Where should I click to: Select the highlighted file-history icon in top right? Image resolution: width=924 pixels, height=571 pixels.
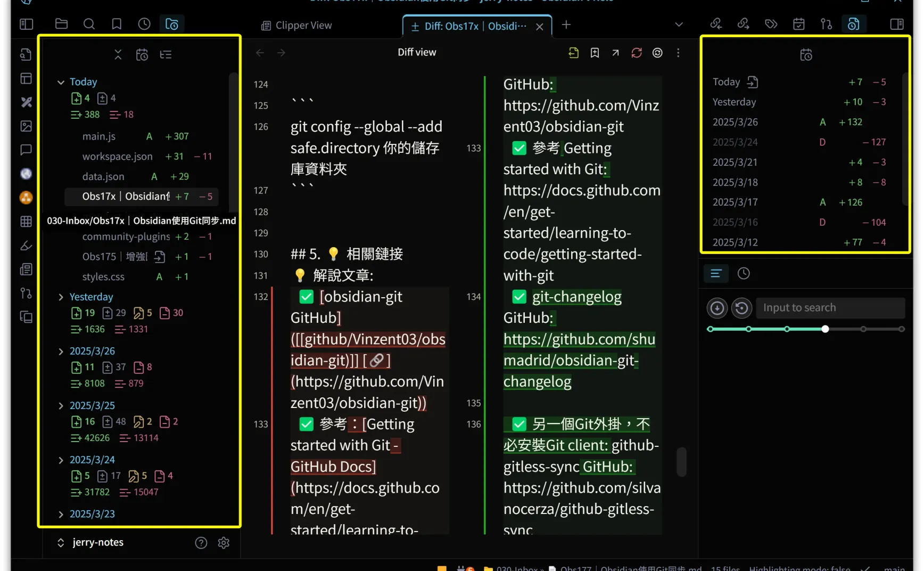[x=854, y=24]
